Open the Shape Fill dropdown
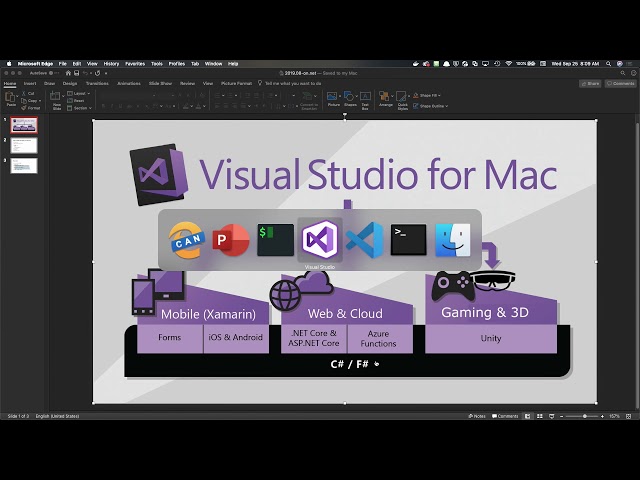Image resolution: width=640 pixels, height=480 pixels. coord(427,95)
